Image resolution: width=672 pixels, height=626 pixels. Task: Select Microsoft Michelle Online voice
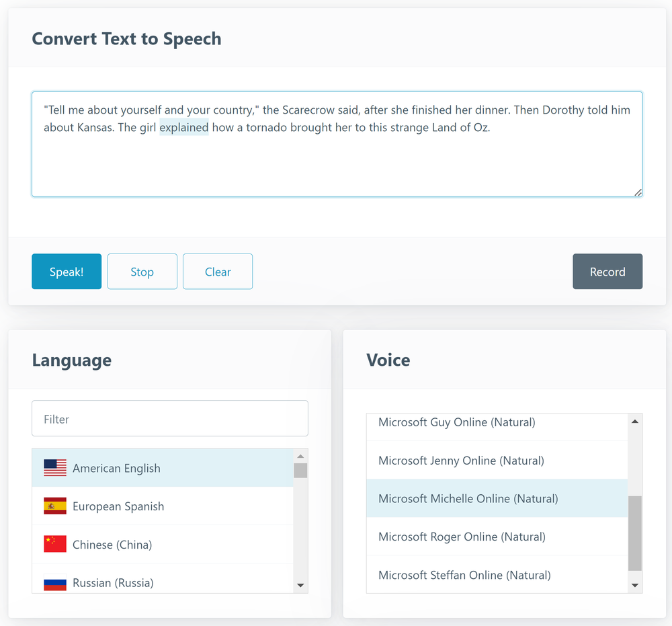coord(497,498)
